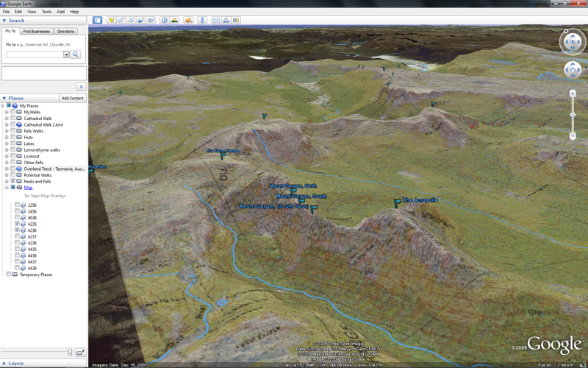Check the 4237 map overlay checkbox
The image size is (588, 368).
[x=17, y=236]
